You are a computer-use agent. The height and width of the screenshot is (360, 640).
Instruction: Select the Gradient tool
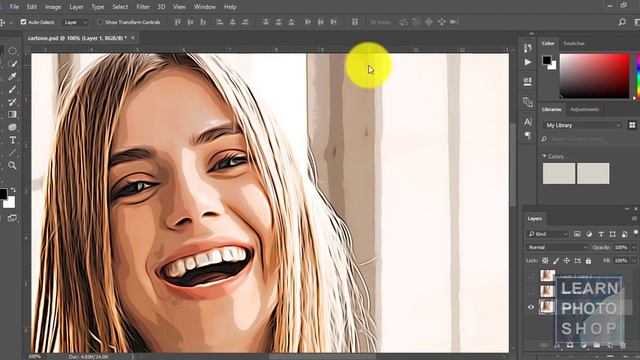pos(12,115)
